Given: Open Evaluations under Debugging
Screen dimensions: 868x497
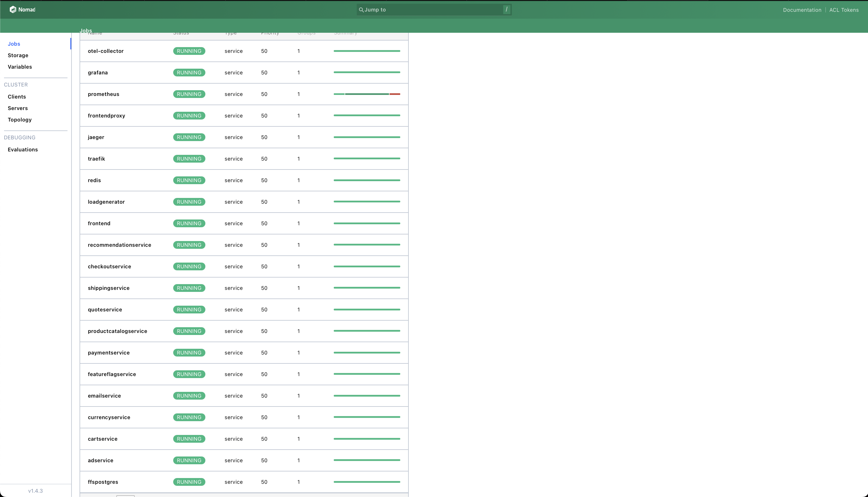Looking at the screenshot, I should [22, 149].
